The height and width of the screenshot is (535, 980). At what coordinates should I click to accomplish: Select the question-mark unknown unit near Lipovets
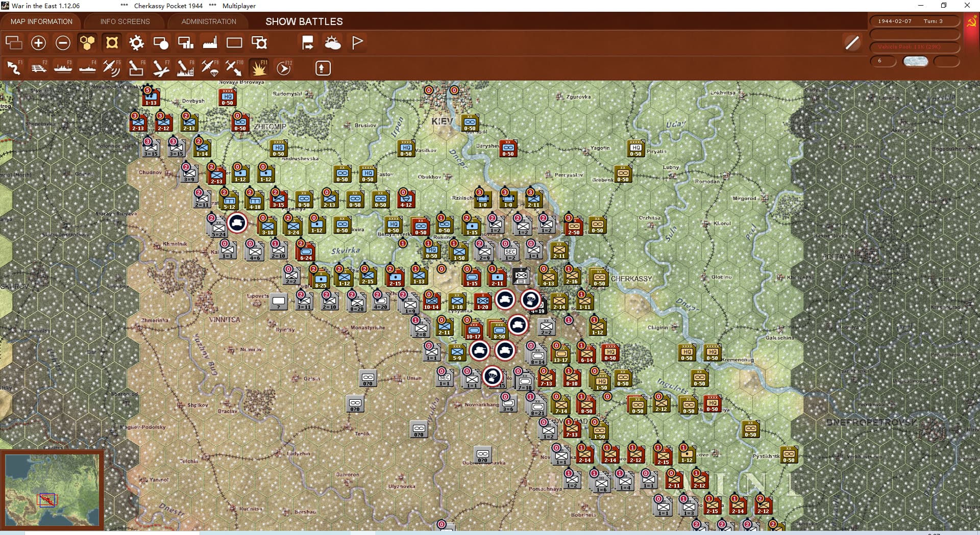pyautogui.click(x=279, y=302)
